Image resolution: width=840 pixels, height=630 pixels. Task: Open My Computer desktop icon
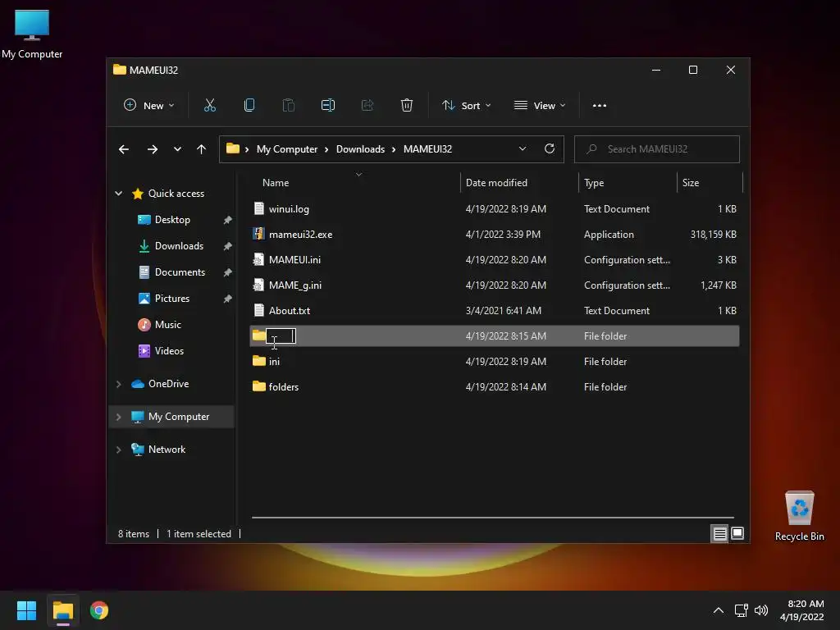pyautogui.click(x=32, y=34)
